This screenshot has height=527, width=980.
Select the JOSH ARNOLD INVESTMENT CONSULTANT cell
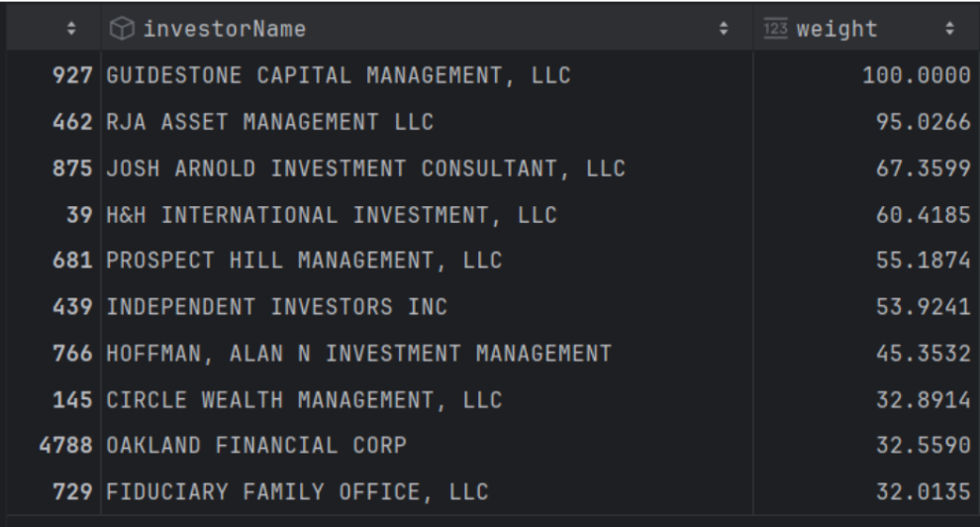tap(363, 169)
